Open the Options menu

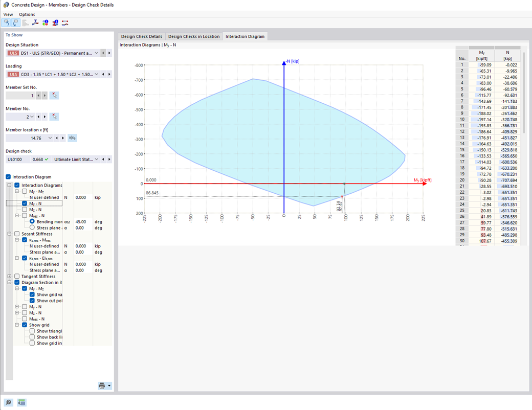coord(27,14)
